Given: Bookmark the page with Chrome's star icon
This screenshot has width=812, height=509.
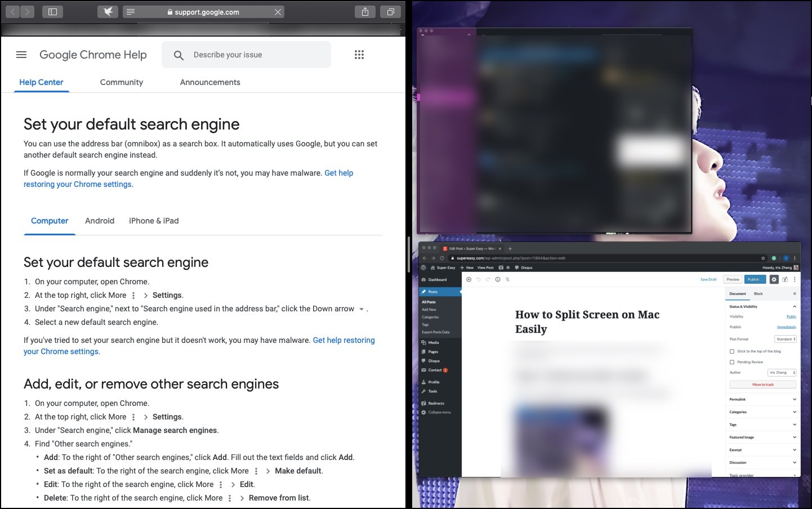Looking at the screenshot, I should pyautogui.click(x=764, y=258).
